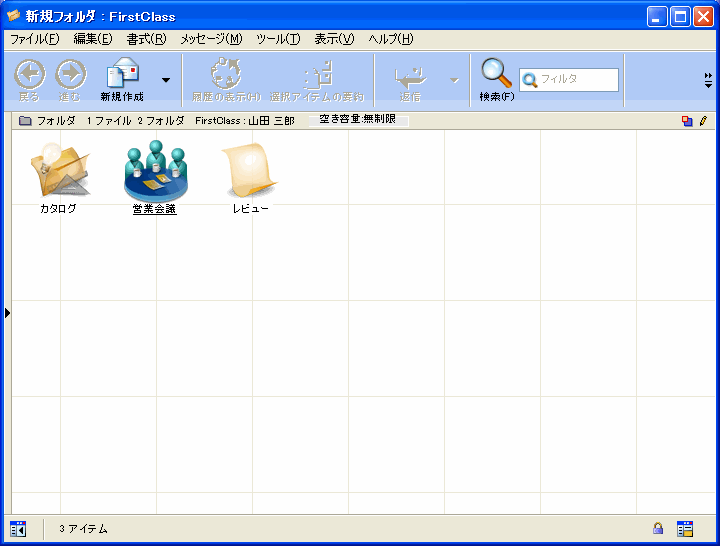
Task: Open the カタログ folder icon
Action: [59, 171]
